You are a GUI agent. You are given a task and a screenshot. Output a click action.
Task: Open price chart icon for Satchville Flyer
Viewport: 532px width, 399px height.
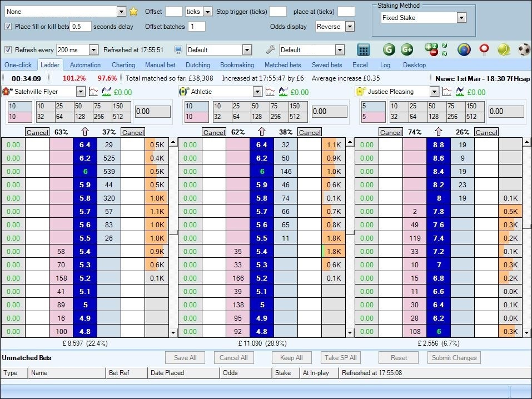pyautogui.click(x=93, y=92)
